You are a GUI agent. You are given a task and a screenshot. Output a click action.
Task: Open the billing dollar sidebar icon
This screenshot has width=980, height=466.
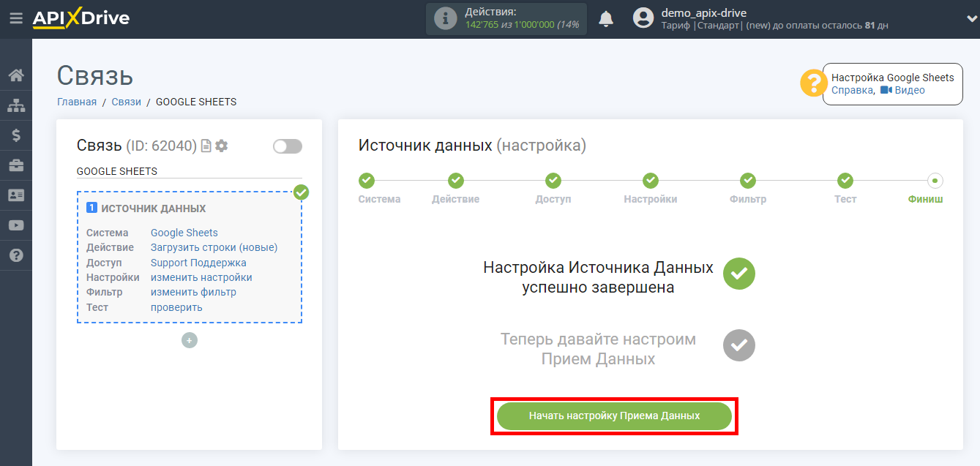click(16, 135)
